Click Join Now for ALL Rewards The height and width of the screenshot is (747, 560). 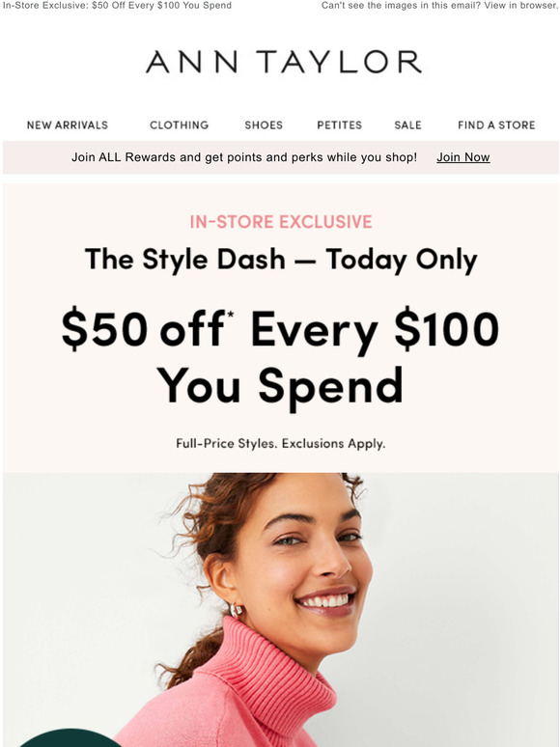pyautogui.click(x=463, y=157)
